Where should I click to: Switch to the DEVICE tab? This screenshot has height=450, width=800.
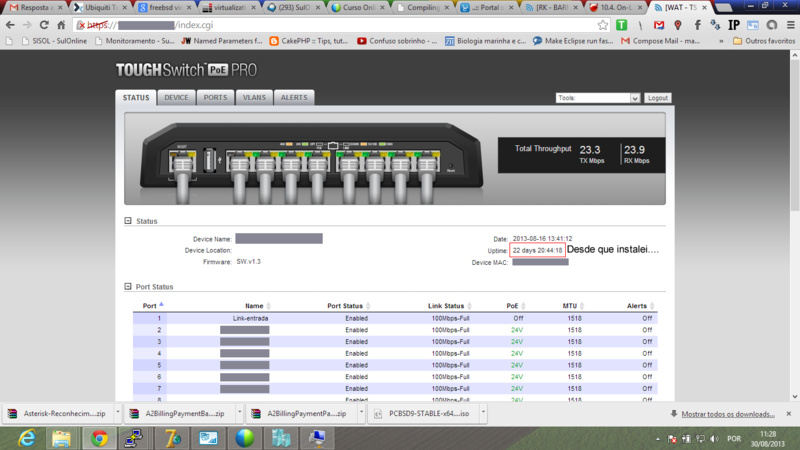[176, 97]
